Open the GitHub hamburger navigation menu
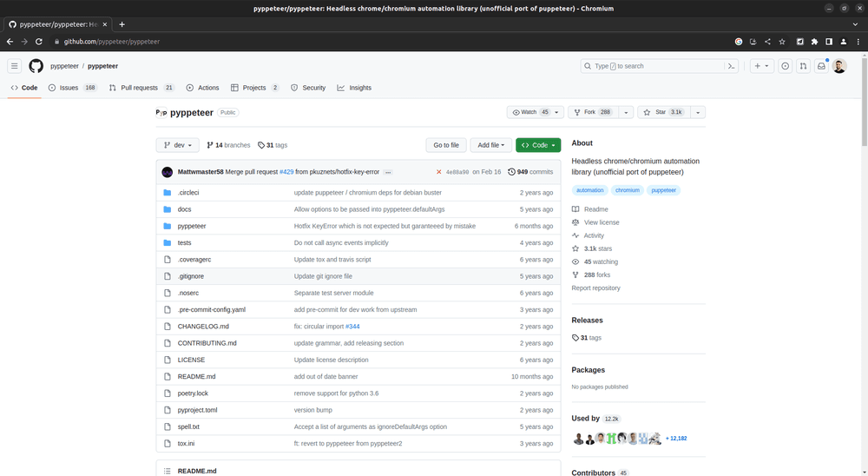The width and height of the screenshot is (868, 476). click(x=15, y=66)
